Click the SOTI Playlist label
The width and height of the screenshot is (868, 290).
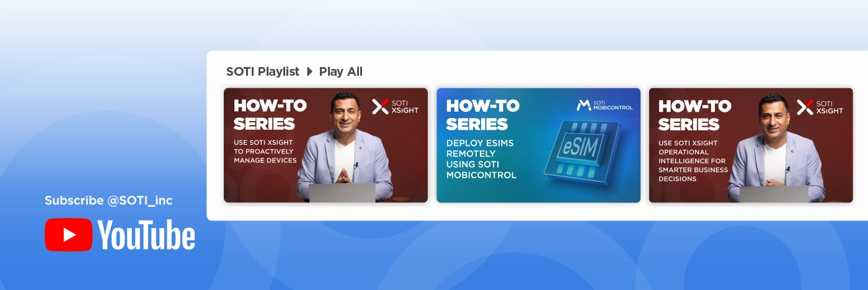pyautogui.click(x=263, y=71)
